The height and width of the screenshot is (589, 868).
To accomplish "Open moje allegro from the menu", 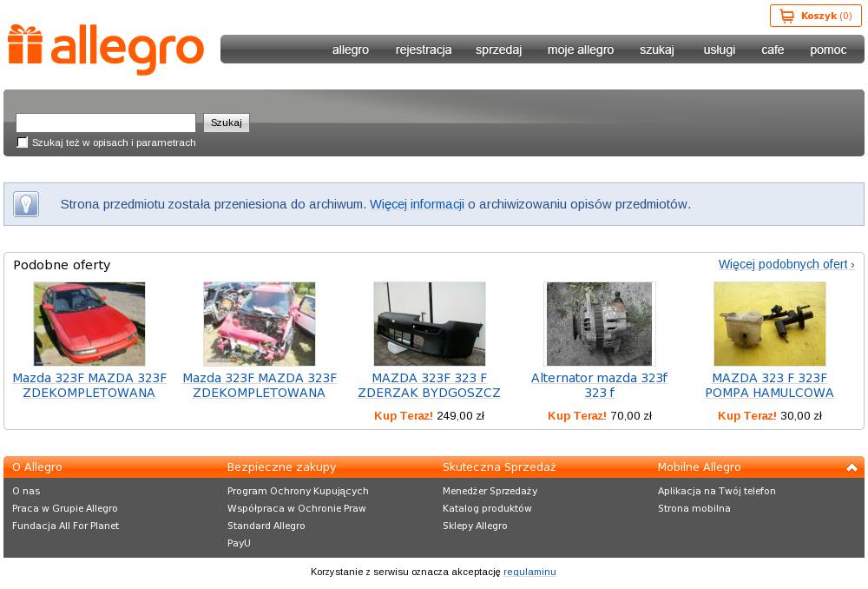I will pos(581,50).
